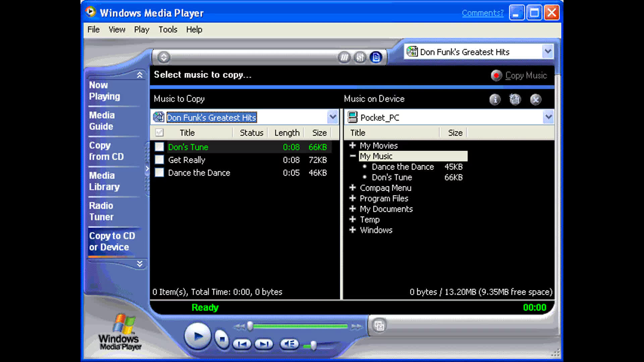Open the Help menu
The height and width of the screenshot is (362, 644).
(194, 29)
